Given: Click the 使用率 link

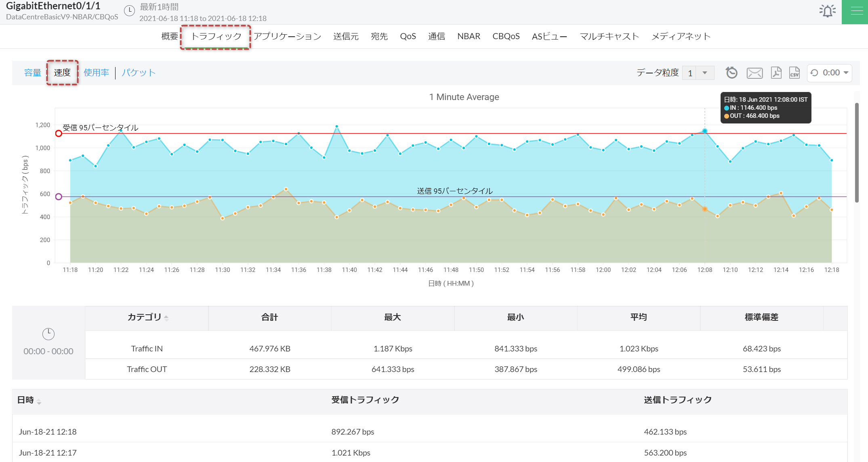Looking at the screenshot, I should coord(96,73).
